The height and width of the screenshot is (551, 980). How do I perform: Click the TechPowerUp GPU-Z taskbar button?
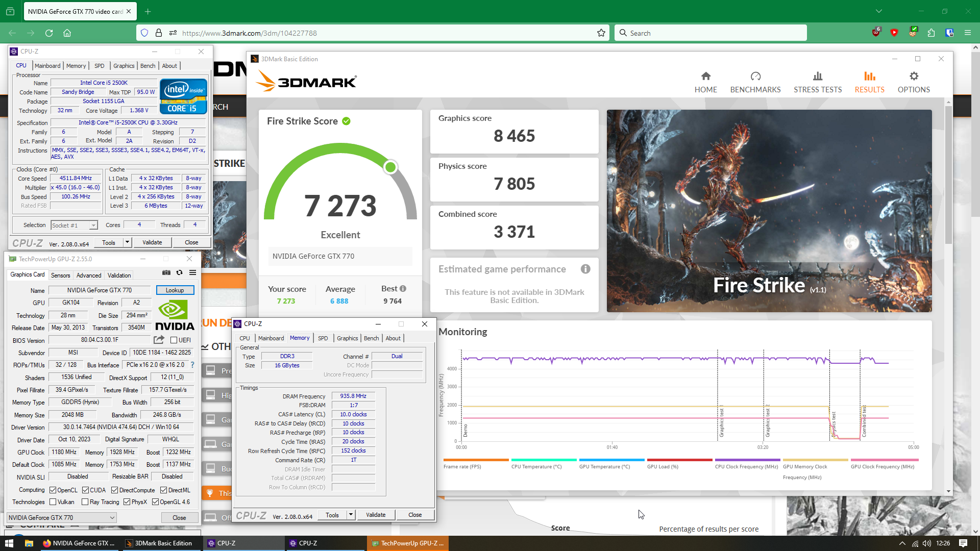407,543
